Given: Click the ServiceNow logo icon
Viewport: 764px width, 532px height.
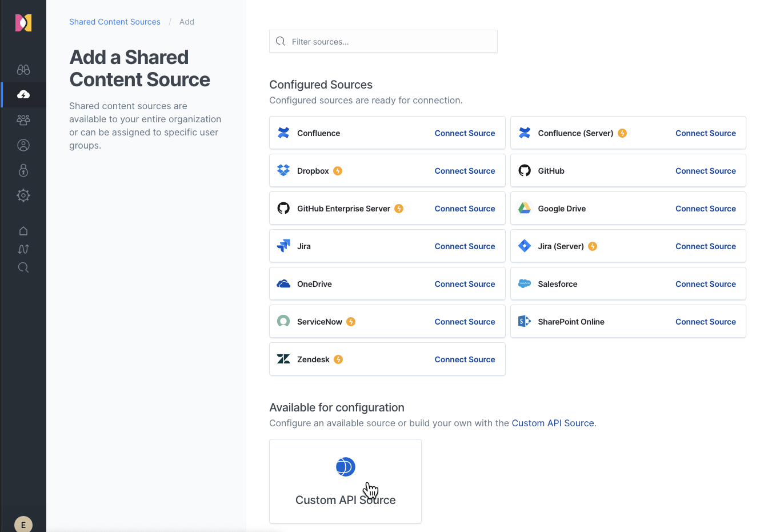Looking at the screenshot, I should (x=283, y=321).
